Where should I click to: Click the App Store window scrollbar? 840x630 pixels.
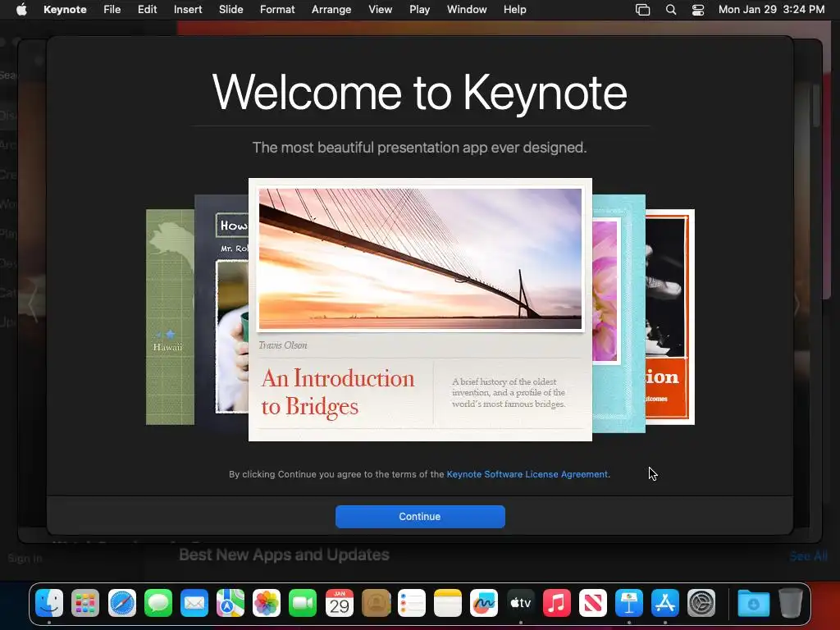point(816,106)
